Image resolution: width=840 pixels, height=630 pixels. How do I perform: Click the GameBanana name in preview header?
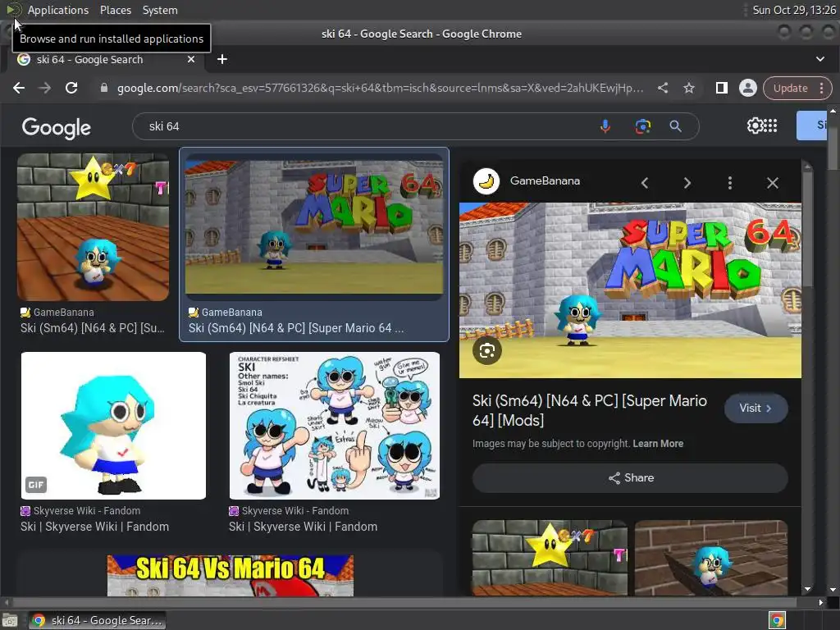tap(545, 181)
